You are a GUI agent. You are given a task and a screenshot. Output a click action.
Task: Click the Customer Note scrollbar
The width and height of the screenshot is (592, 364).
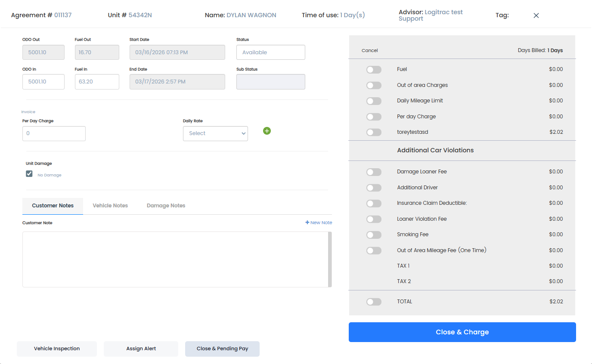[330, 259]
